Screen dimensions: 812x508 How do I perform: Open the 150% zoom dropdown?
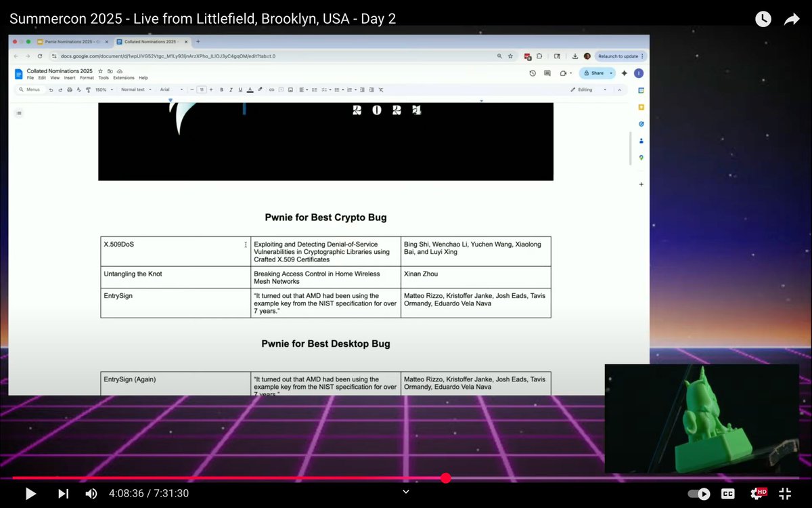click(104, 89)
